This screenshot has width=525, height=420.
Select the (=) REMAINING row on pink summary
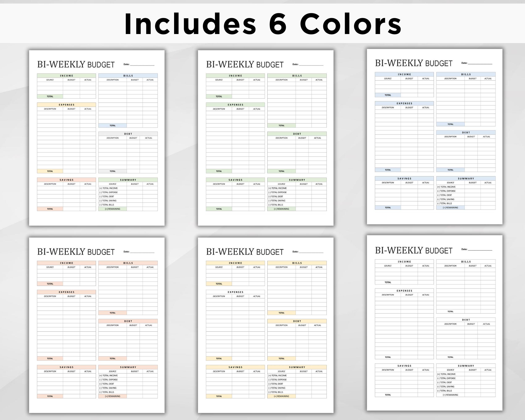[113, 396]
